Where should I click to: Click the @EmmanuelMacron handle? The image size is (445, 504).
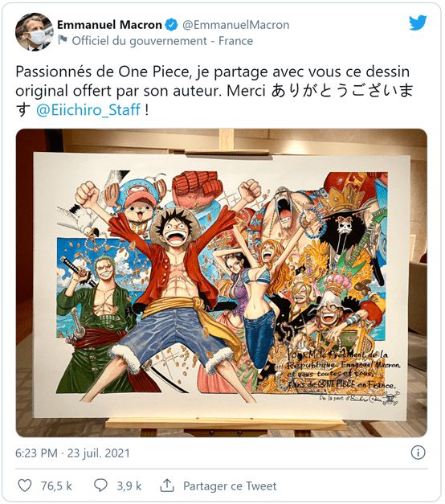pyautogui.click(x=236, y=25)
